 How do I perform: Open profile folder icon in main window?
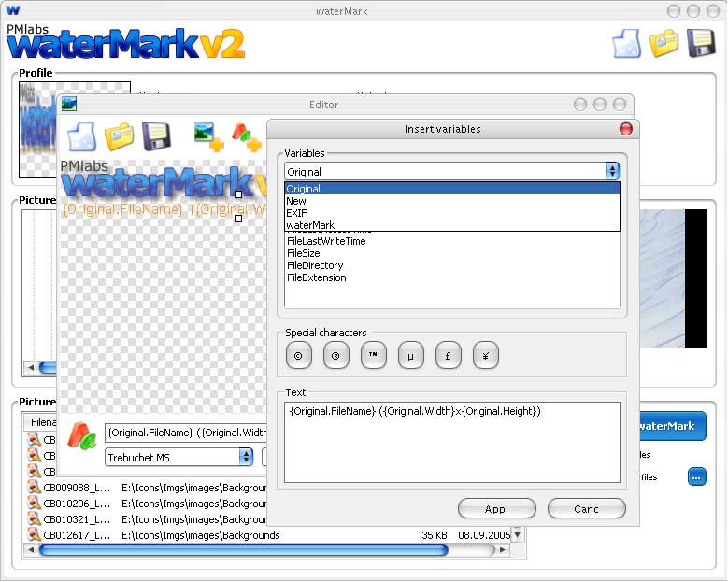[664, 43]
